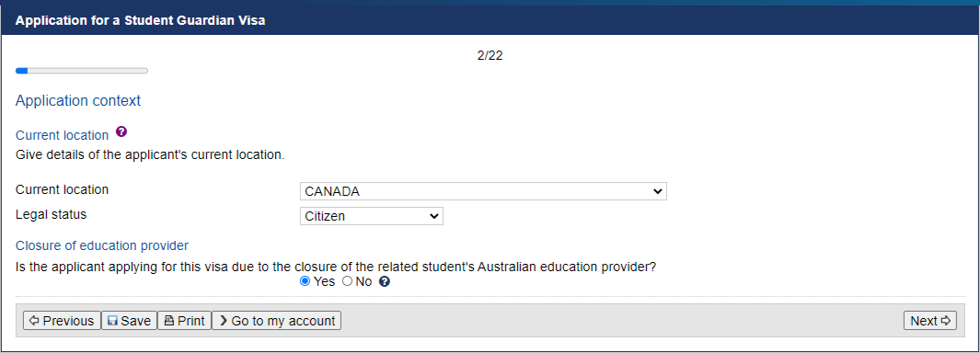Click the Closure of education provider heading
Image resolution: width=980 pixels, height=353 pixels.
pos(102,245)
